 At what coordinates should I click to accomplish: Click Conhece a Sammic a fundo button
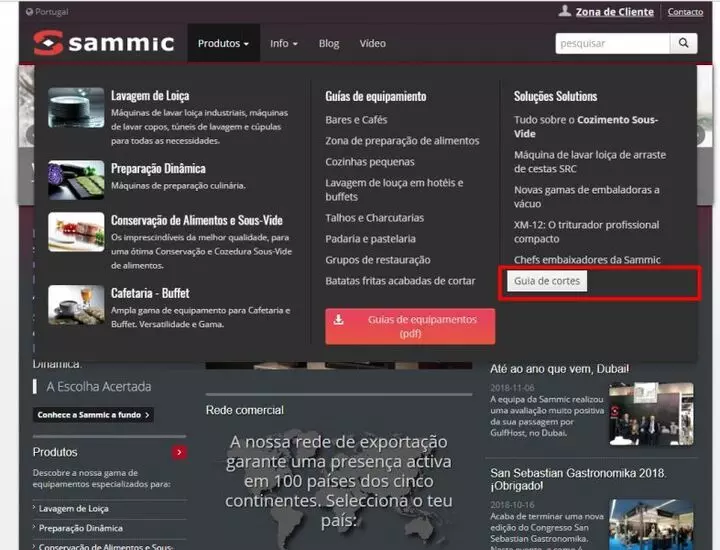[x=93, y=415]
